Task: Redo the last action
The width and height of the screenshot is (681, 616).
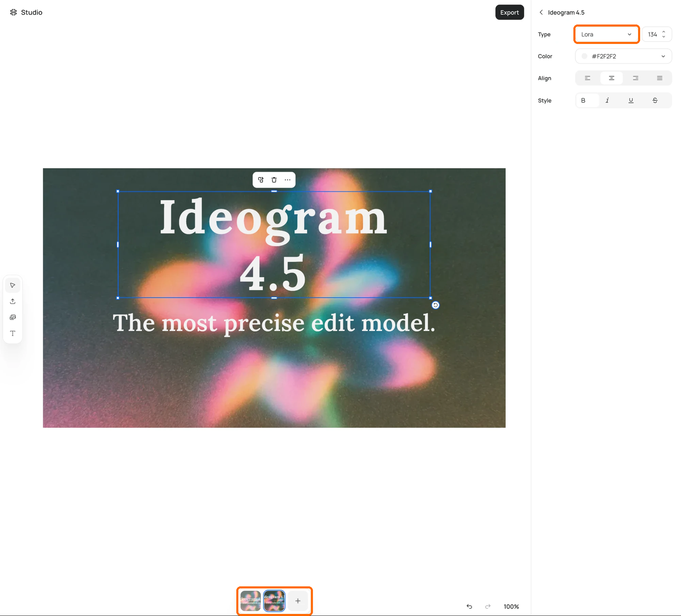Action: tap(488, 606)
